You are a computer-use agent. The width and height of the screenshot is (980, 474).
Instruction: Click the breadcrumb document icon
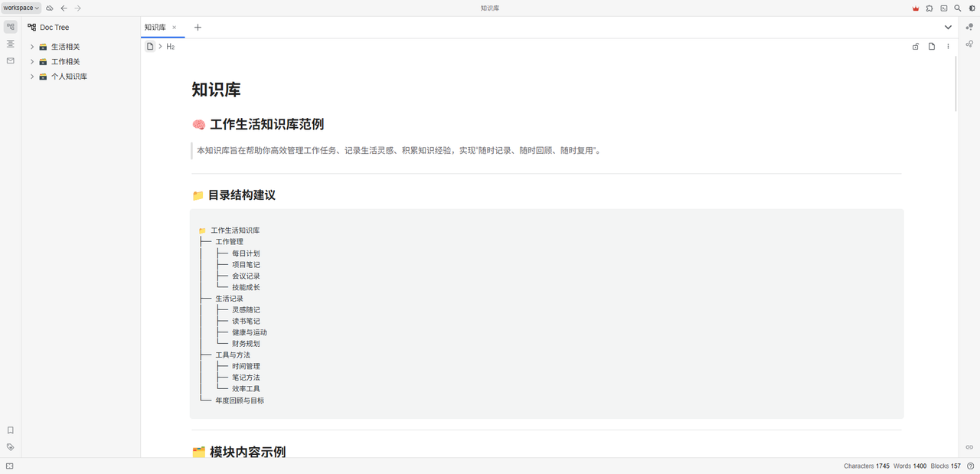pyautogui.click(x=150, y=47)
